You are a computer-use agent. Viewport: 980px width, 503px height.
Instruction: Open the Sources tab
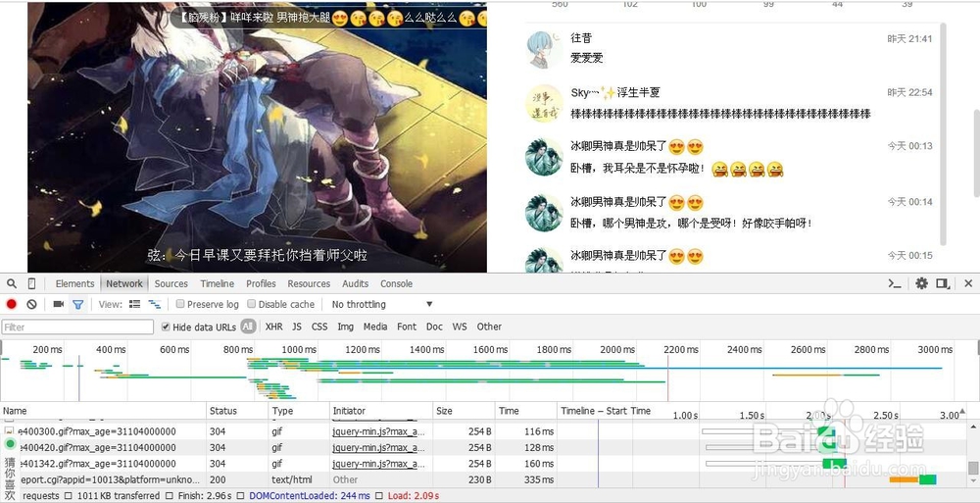click(x=171, y=283)
